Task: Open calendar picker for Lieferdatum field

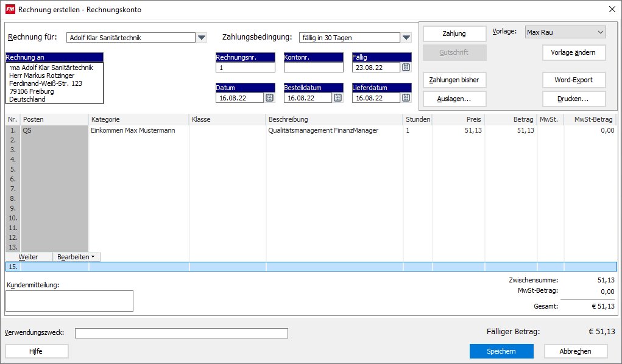Action: coord(406,98)
